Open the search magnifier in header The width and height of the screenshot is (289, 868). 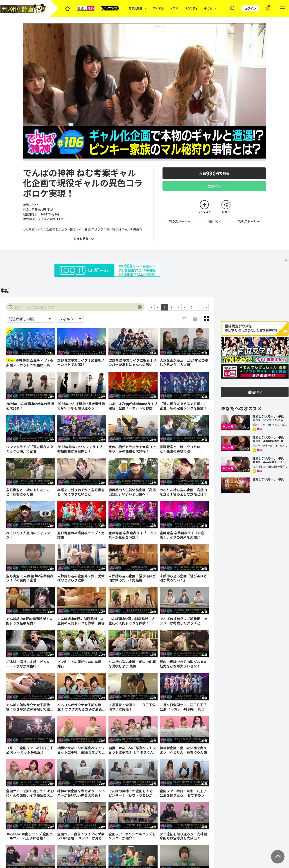[233, 8]
